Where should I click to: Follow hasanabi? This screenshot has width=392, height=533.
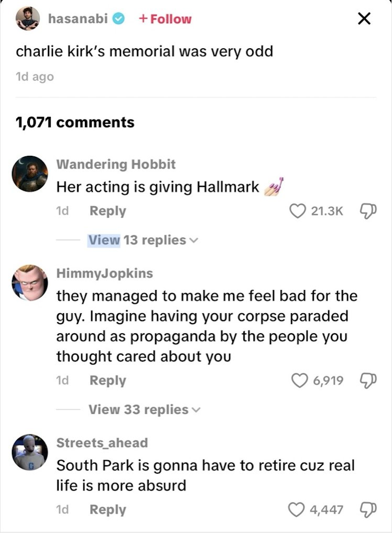(165, 19)
